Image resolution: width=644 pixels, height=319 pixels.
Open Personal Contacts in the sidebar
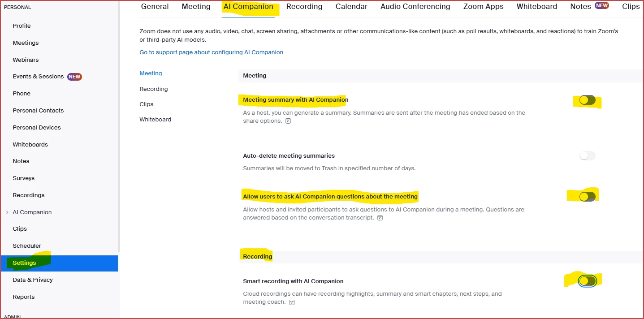(x=38, y=111)
